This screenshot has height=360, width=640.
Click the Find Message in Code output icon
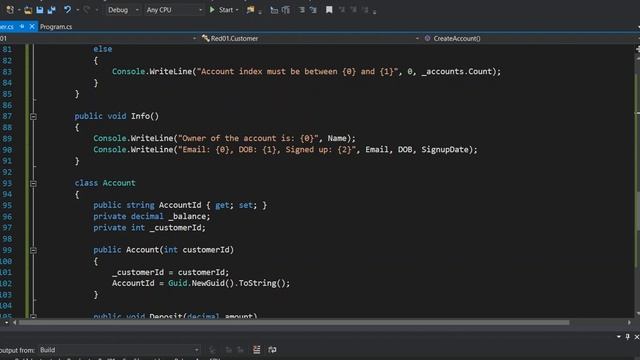(x=212, y=350)
